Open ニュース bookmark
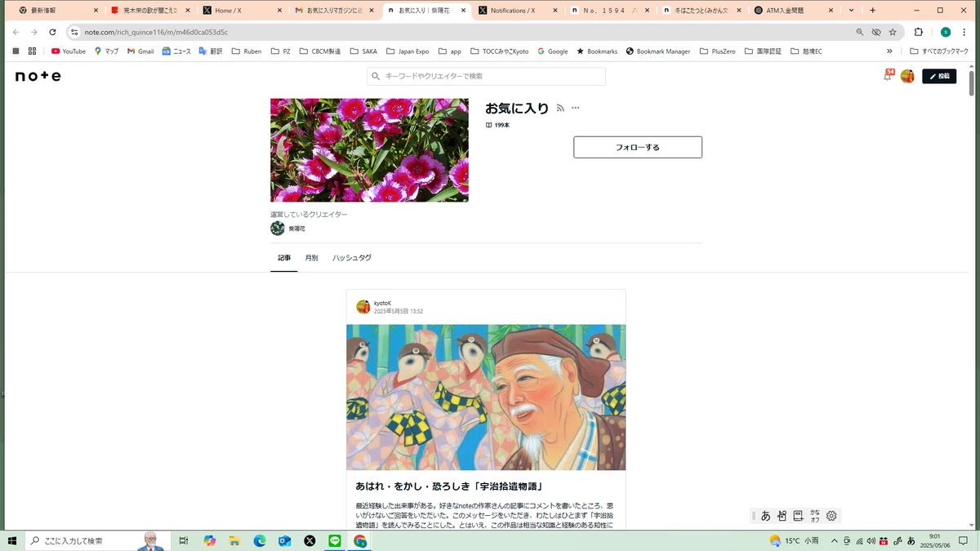980x551 pixels. click(x=176, y=51)
